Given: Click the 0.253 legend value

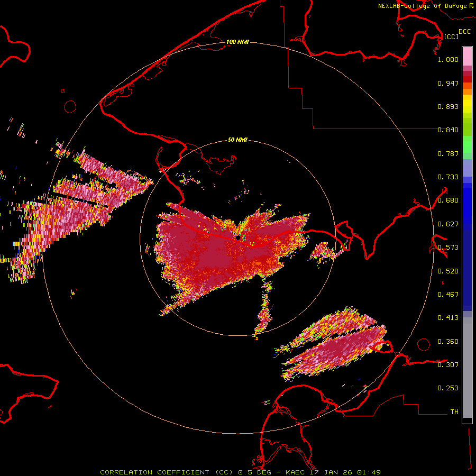Looking at the screenshot, I should [x=448, y=388].
